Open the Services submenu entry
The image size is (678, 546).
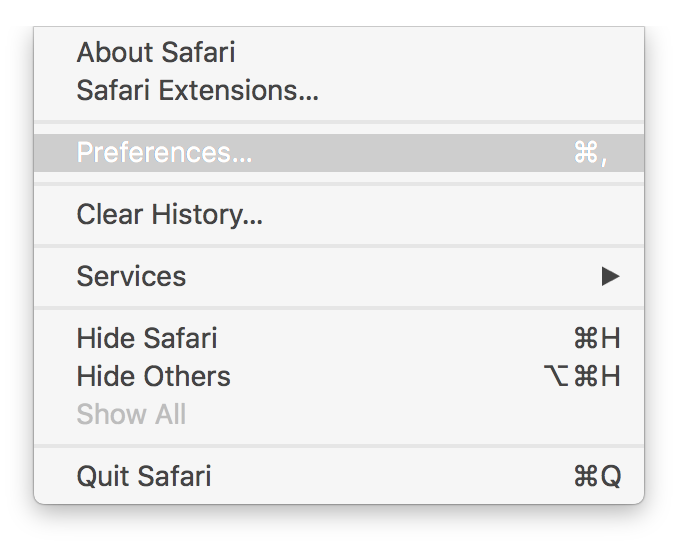point(131,277)
